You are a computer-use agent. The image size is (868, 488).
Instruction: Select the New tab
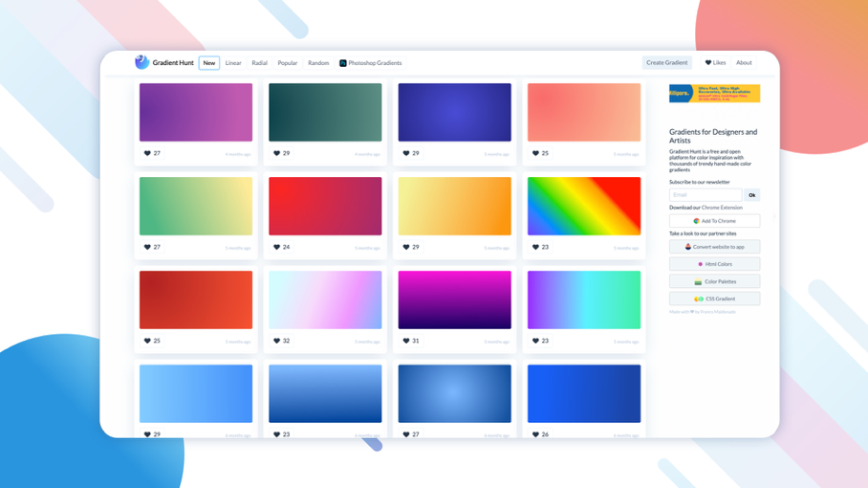tap(208, 63)
